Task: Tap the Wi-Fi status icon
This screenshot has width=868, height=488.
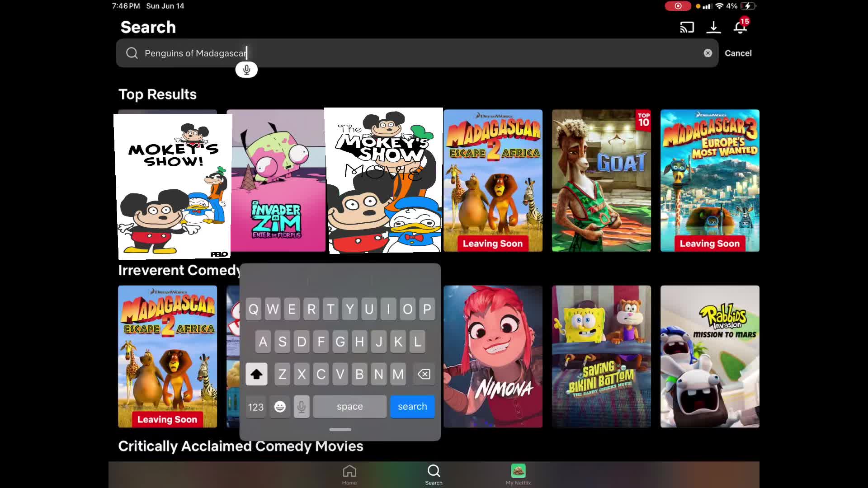Action: (x=719, y=6)
